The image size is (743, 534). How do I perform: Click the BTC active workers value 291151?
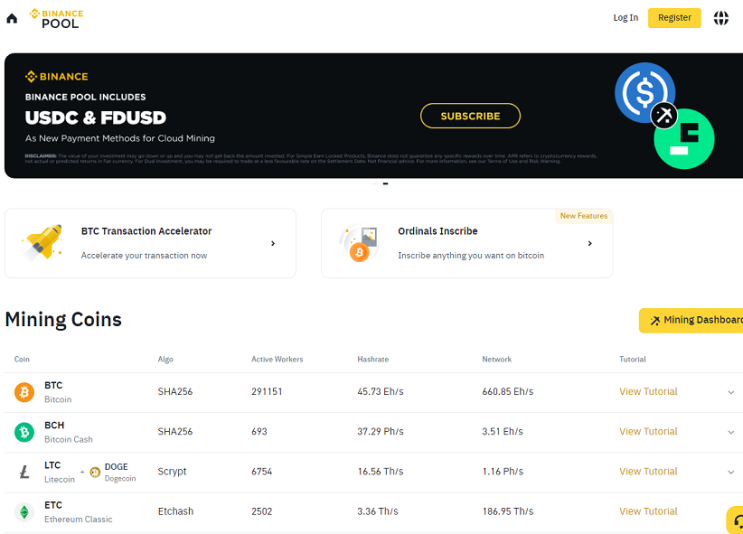[267, 391]
